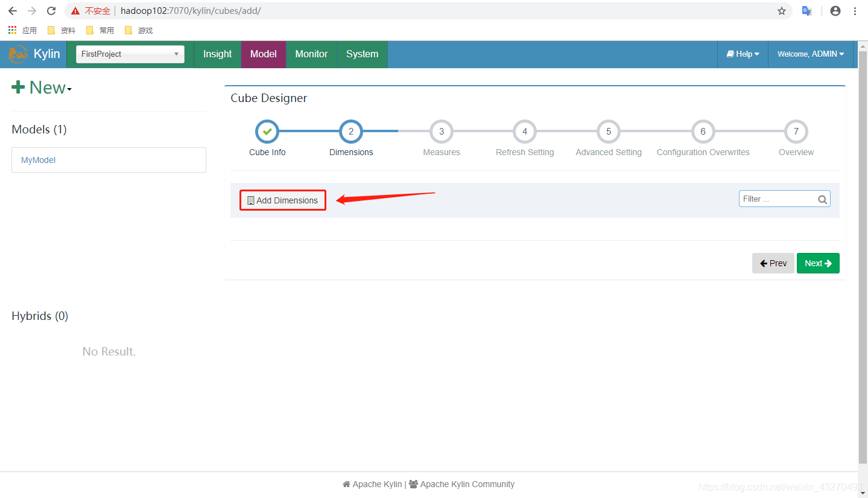Click the browser back arrow
868x498 pixels.
(13, 11)
